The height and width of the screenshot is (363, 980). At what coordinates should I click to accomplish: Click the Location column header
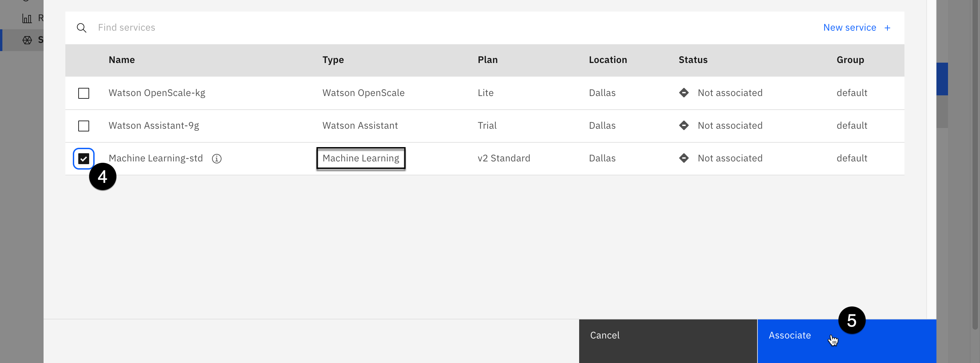pyautogui.click(x=608, y=60)
